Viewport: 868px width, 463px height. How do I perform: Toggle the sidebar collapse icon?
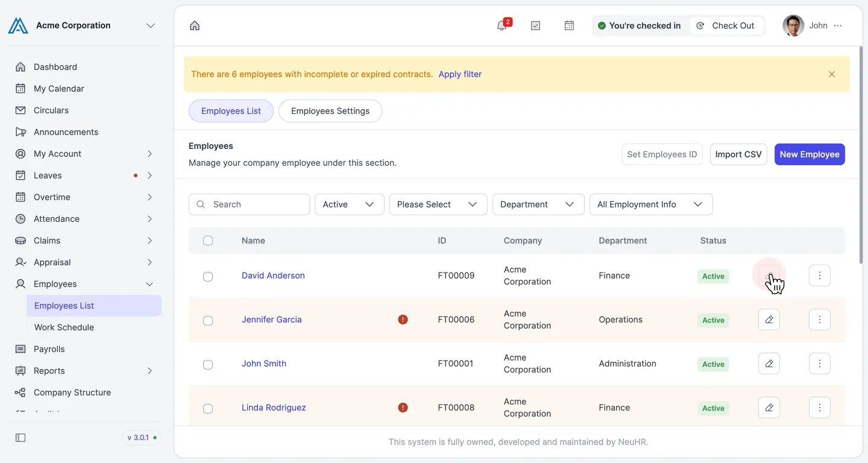pyautogui.click(x=20, y=438)
